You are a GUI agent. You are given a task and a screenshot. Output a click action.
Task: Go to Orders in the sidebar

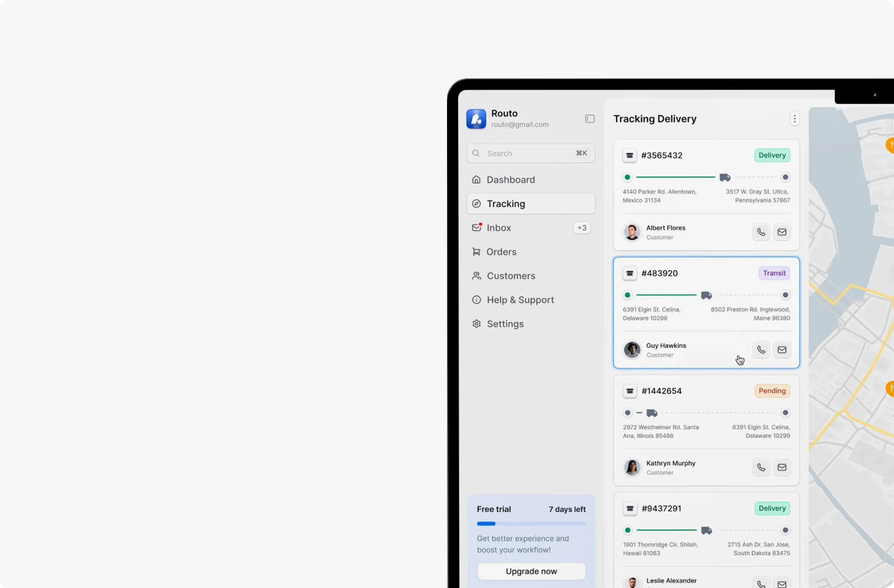click(x=531, y=252)
